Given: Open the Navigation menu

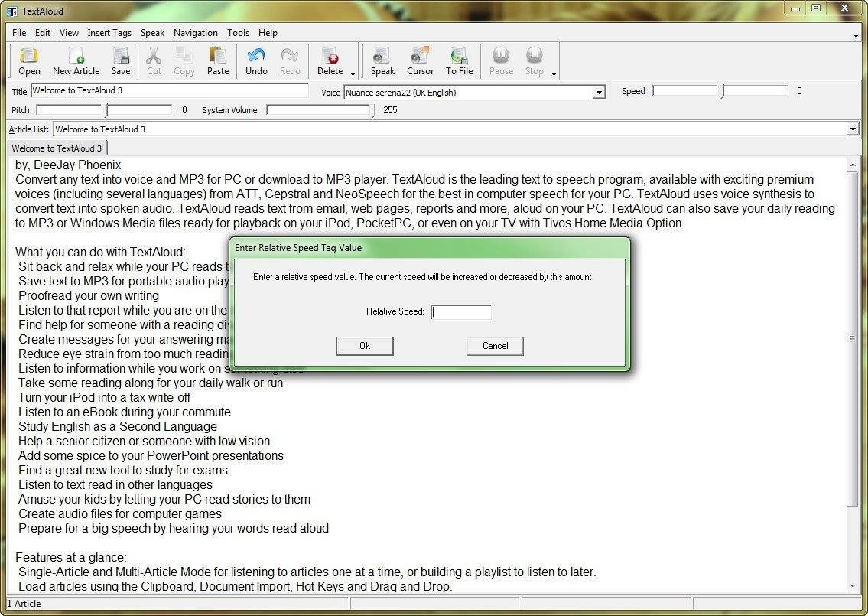Looking at the screenshot, I should pos(196,33).
